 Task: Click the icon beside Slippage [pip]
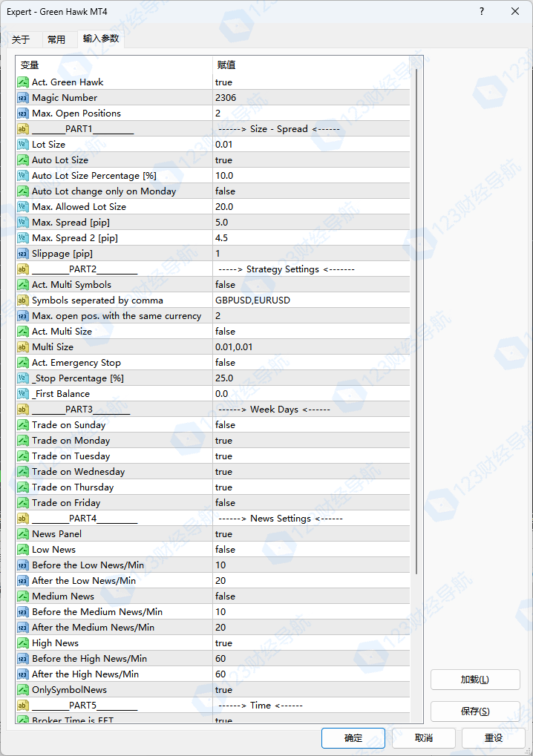tap(23, 254)
